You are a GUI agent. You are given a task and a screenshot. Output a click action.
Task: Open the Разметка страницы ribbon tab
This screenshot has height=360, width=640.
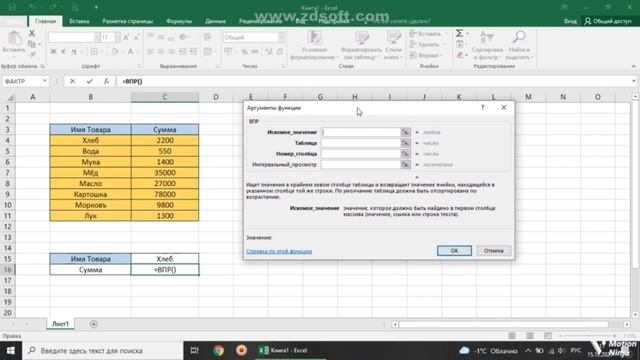(127, 21)
